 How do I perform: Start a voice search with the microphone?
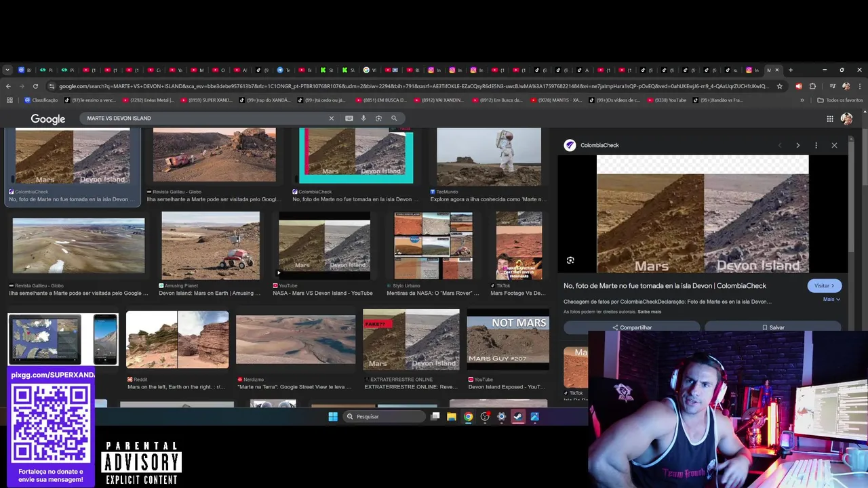coord(363,118)
